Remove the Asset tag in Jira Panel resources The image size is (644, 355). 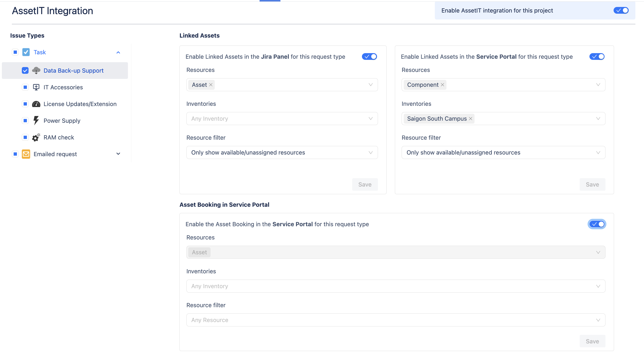(x=211, y=85)
